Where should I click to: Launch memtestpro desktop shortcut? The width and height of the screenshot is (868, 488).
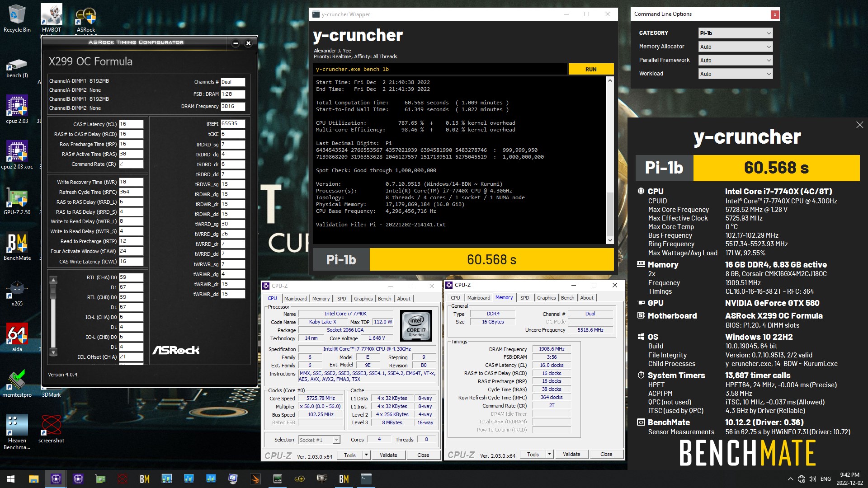17,383
